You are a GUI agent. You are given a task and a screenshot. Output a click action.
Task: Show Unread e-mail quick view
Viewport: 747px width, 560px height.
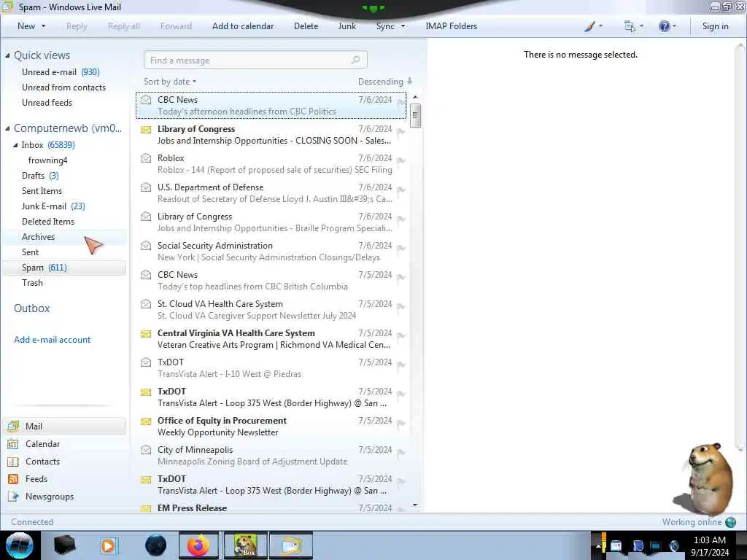point(61,72)
